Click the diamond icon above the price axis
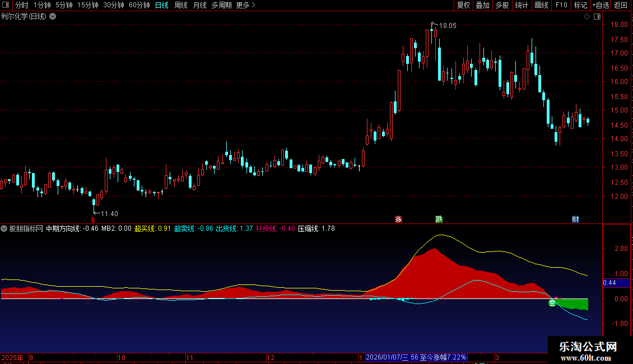This screenshot has height=364, width=633. pos(587,17)
